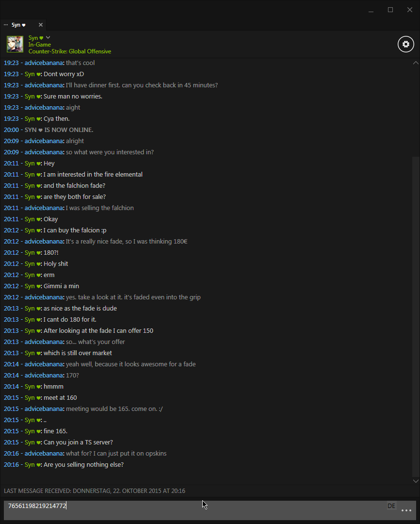420x524 pixels.
Task: Click the green heart beside Syn's header name
Action: pos(41,38)
